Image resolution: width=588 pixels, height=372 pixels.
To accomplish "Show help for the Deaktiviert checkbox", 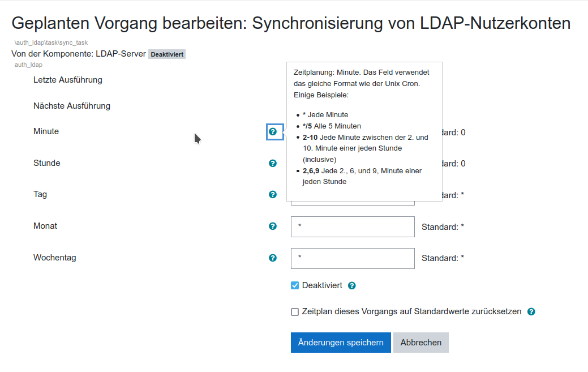I will pyautogui.click(x=352, y=285).
